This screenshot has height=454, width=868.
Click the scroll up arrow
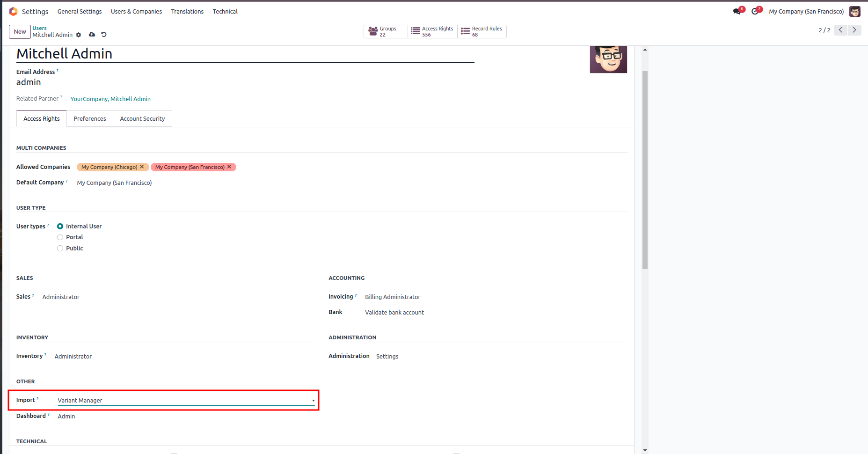point(645,49)
